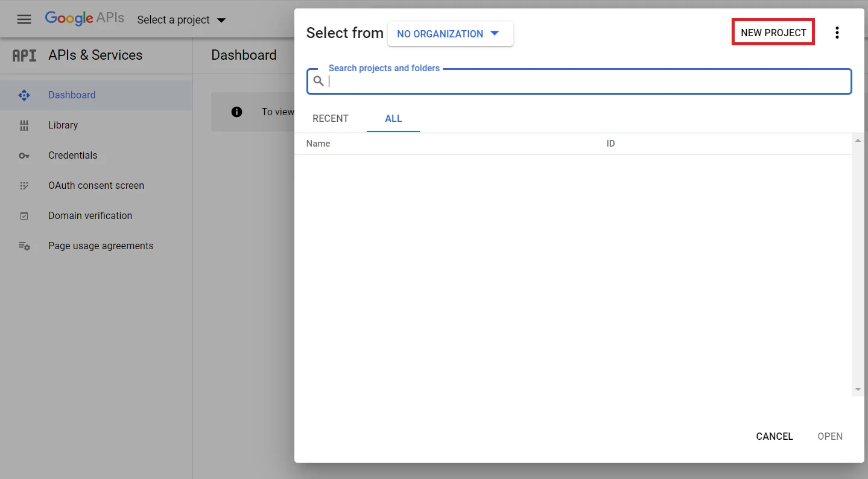Cancel the project selection dialog

[774, 436]
